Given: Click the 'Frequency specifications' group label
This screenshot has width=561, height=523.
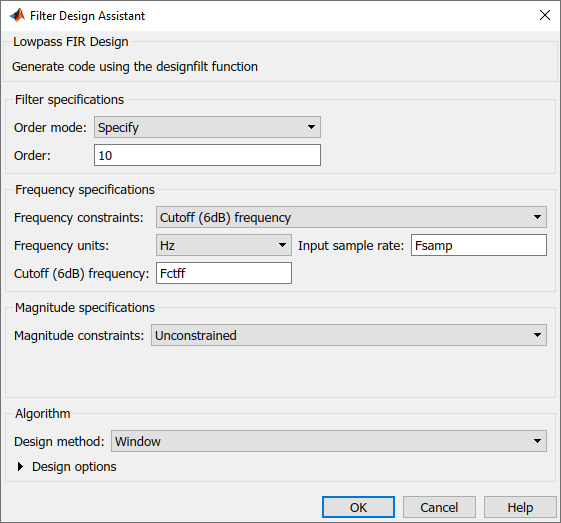Looking at the screenshot, I should (x=85, y=190).
